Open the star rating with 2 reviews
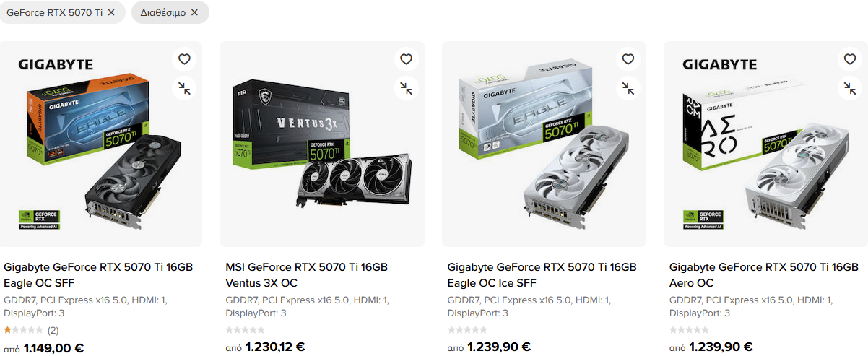The width and height of the screenshot is (868, 356). pos(31,330)
